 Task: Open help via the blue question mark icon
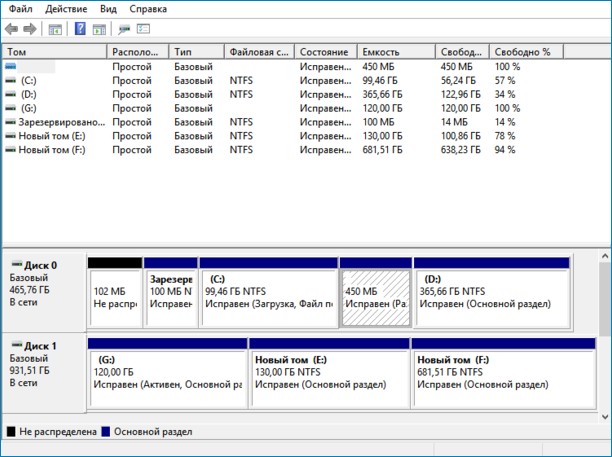[79, 29]
